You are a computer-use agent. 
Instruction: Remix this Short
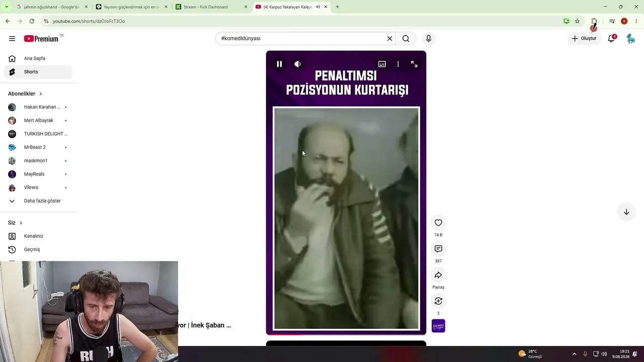click(x=438, y=301)
